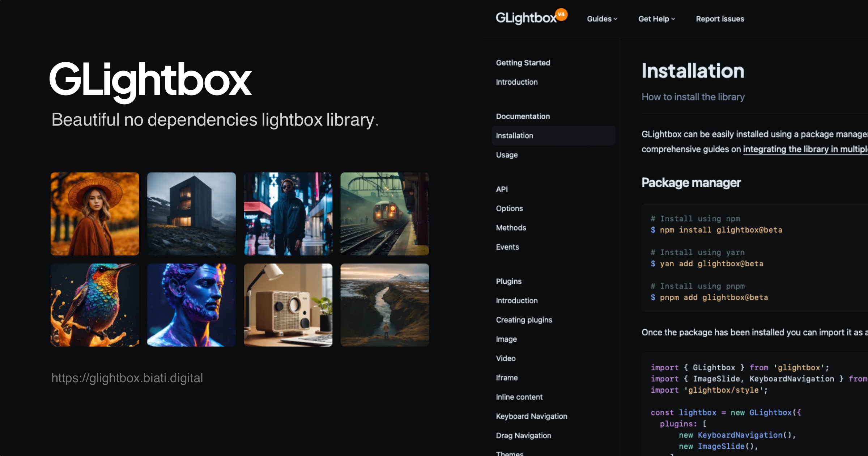Select Introduction under Getting Started
868x456 pixels.
pos(517,82)
